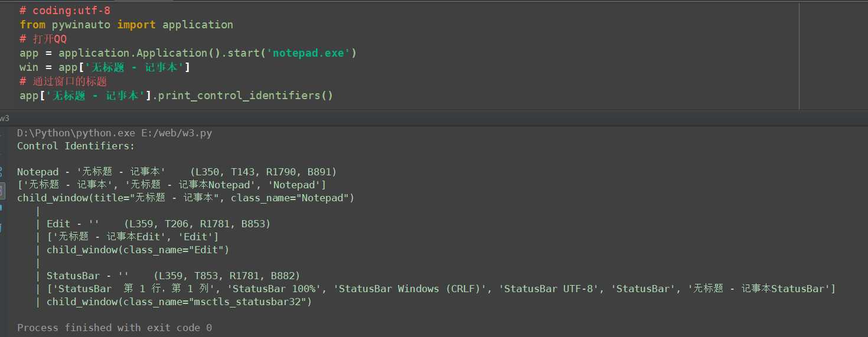Click the child_window(class_name="Edit") output line

point(138,250)
